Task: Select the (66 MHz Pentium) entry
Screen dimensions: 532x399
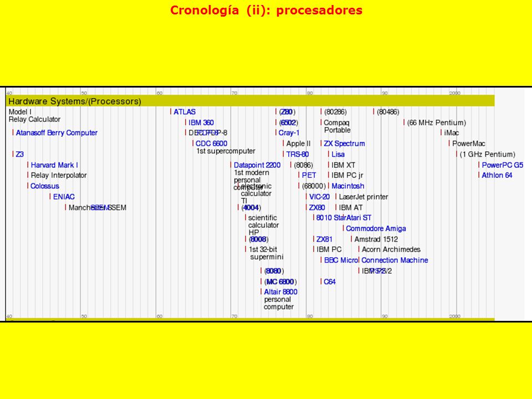Action: coord(436,122)
